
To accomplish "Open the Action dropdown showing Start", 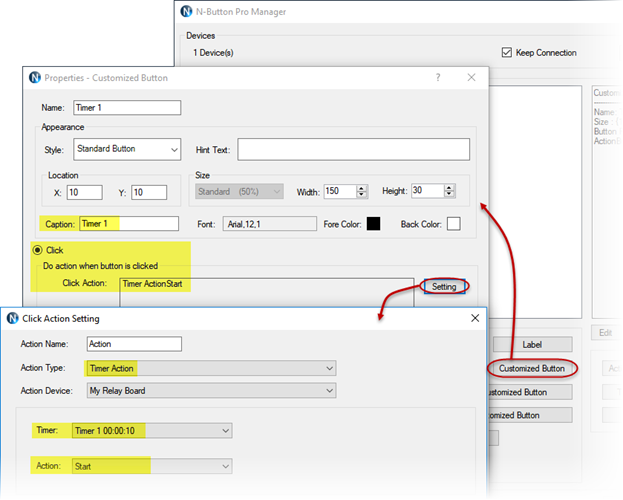I will pyautogui.click(x=152, y=466).
